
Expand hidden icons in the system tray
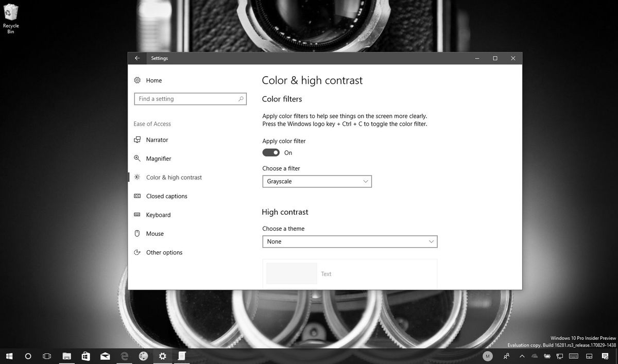522,356
